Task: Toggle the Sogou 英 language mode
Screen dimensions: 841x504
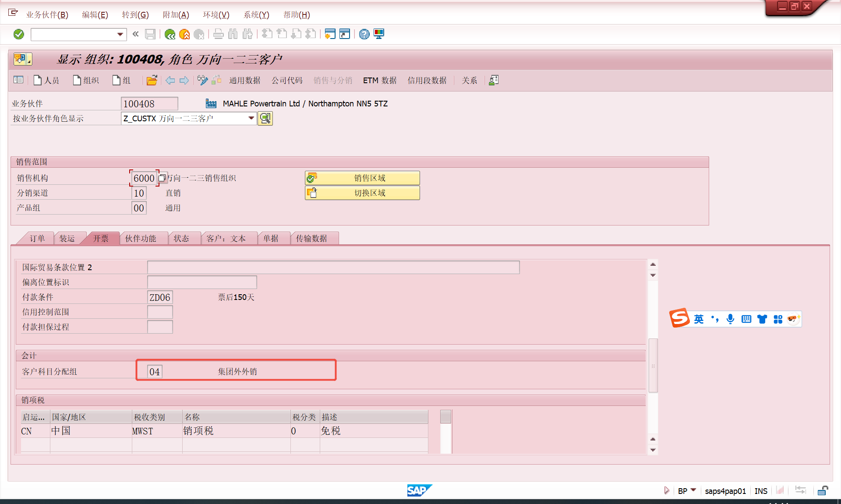Action: (x=699, y=319)
